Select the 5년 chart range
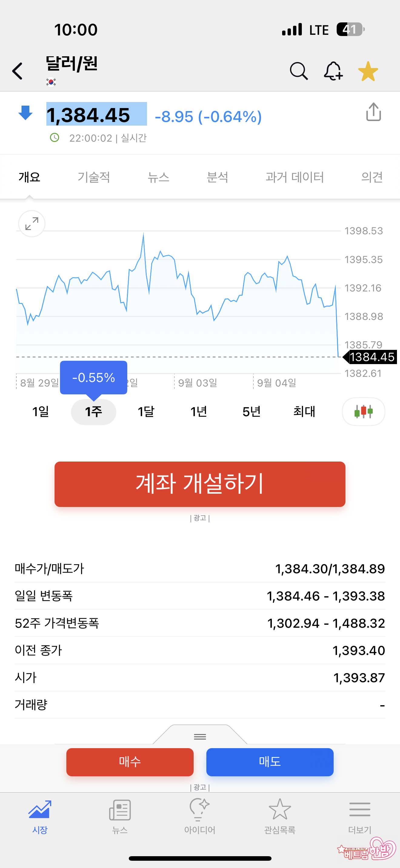This screenshot has width=400, height=868. (251, 411)
